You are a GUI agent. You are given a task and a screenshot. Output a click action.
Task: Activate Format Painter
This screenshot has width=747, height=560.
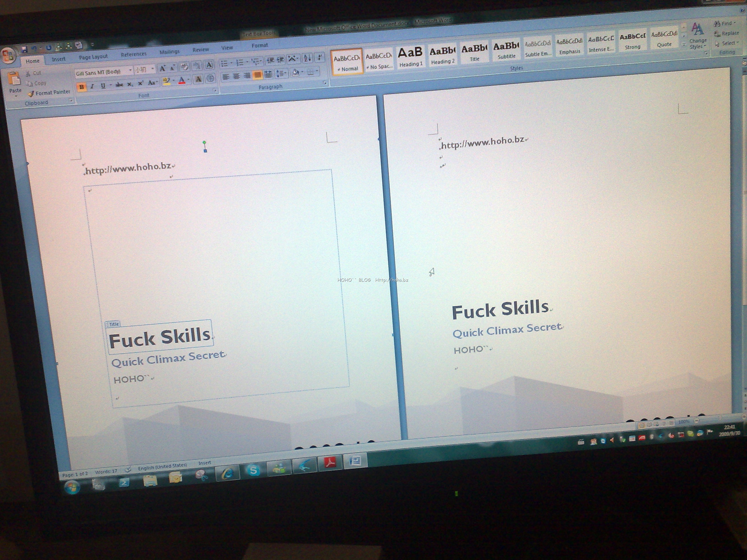pos(49,92)
